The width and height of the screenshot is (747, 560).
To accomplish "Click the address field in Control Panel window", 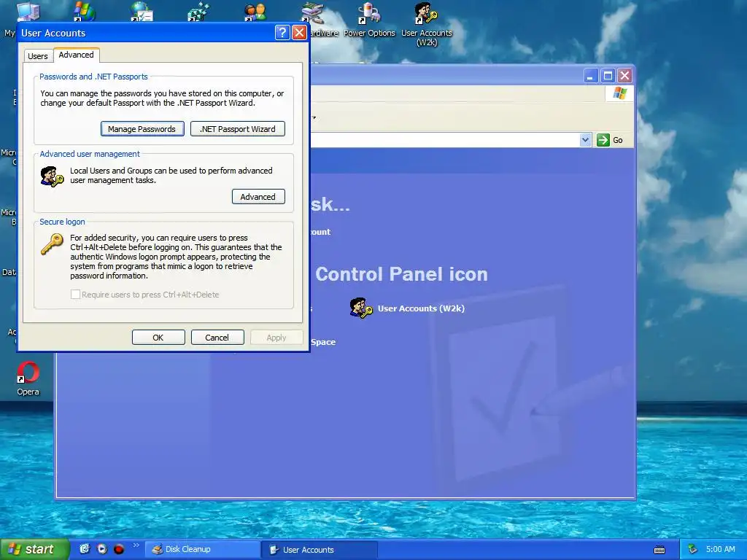I will coord(446,140).
